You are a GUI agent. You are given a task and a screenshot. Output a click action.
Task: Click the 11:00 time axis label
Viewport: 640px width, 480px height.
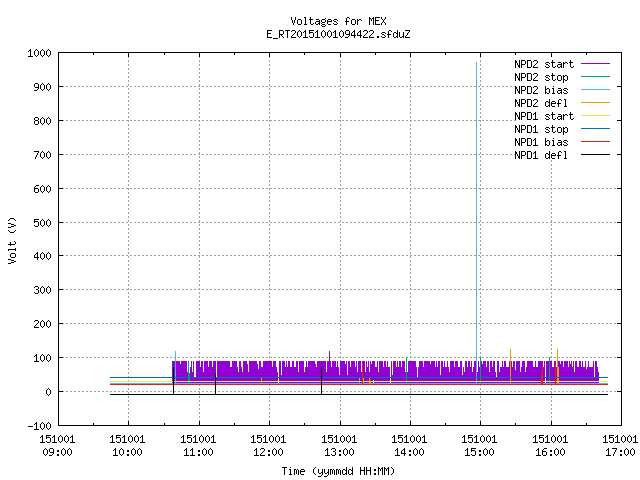pos(198,452)
